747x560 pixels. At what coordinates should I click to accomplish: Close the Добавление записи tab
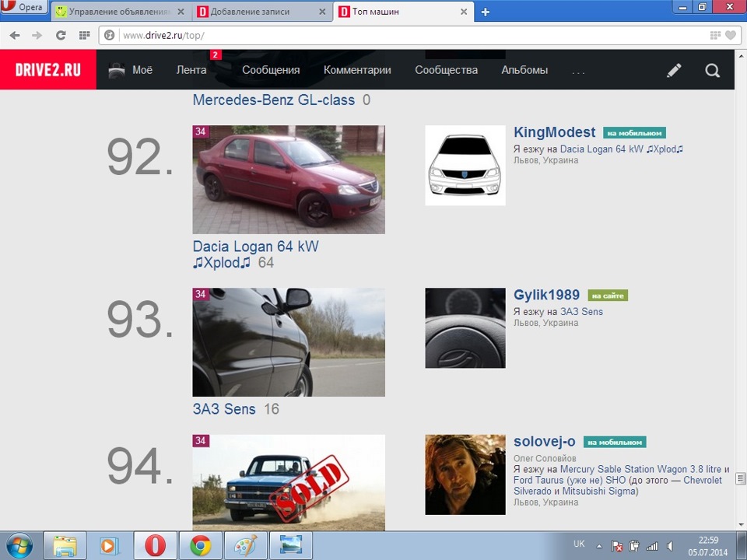pos(322,12)
